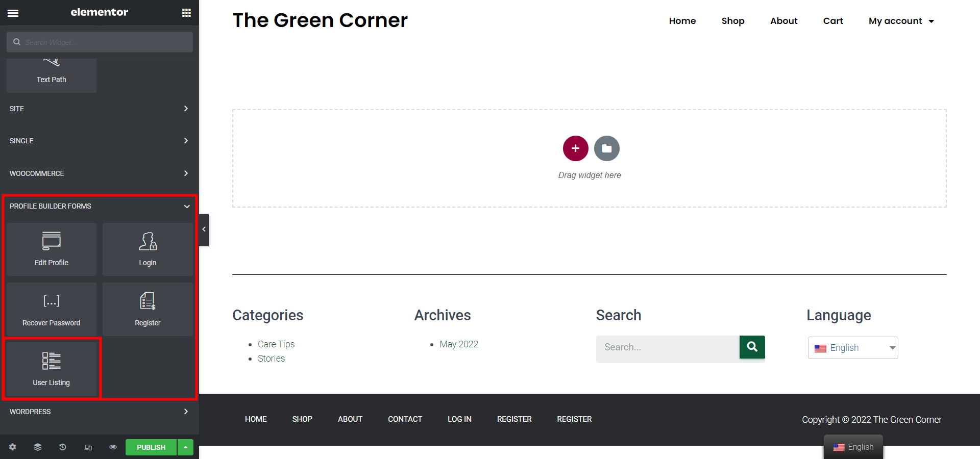The image size is (980, 459).
Task: Open the May 2022 archive link
Action: tap(459, 344)
